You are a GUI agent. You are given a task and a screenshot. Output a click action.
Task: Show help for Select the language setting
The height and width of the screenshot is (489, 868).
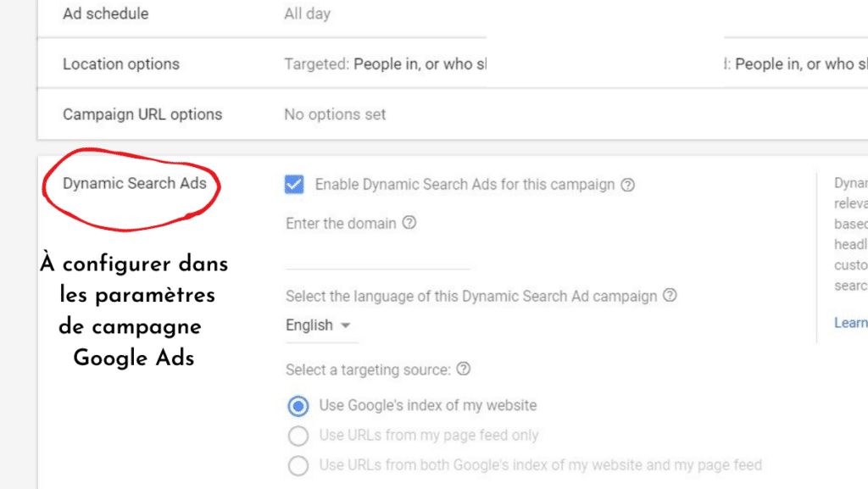pos(670,296)
